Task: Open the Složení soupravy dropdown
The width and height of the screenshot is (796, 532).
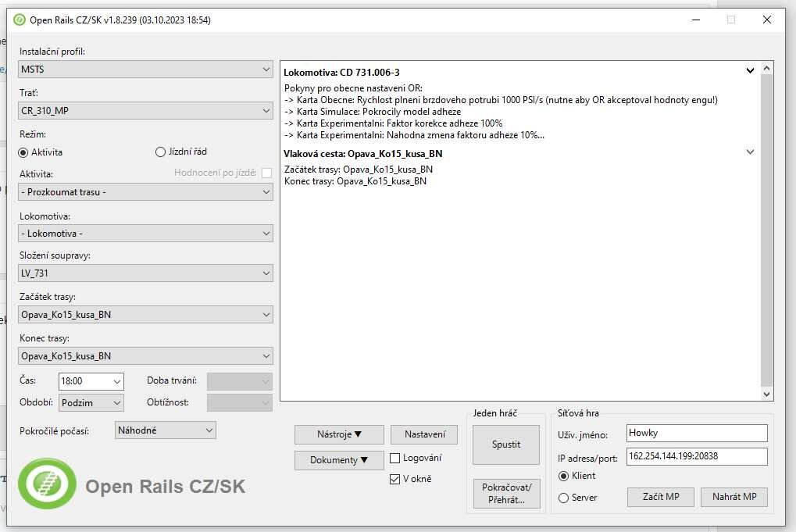Action: coord(145,273)
